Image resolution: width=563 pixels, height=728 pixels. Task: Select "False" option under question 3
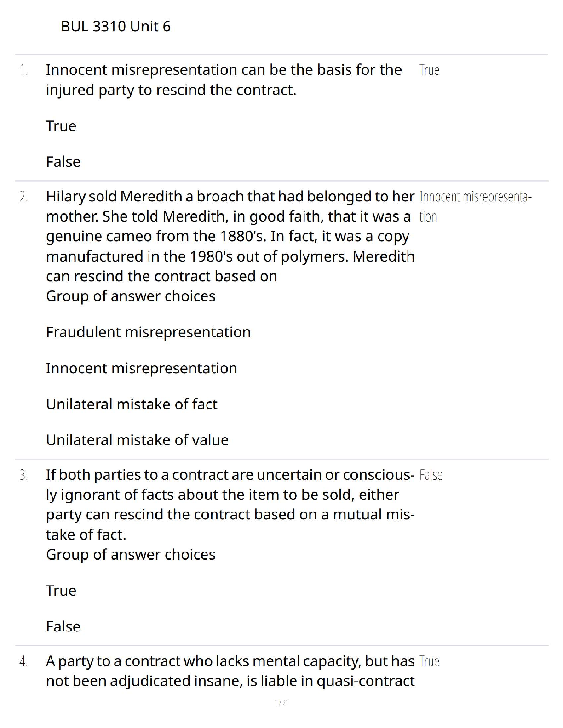(x=63, y=627)
